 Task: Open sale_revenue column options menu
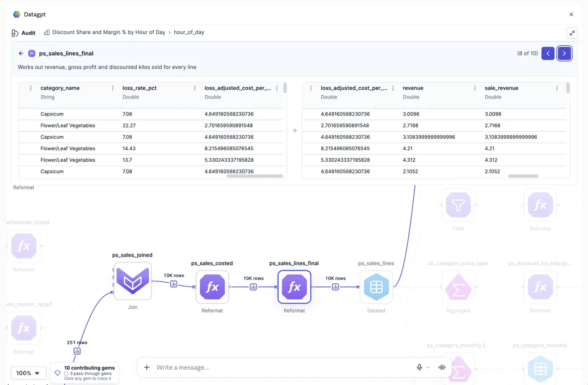tap(557, 88)
